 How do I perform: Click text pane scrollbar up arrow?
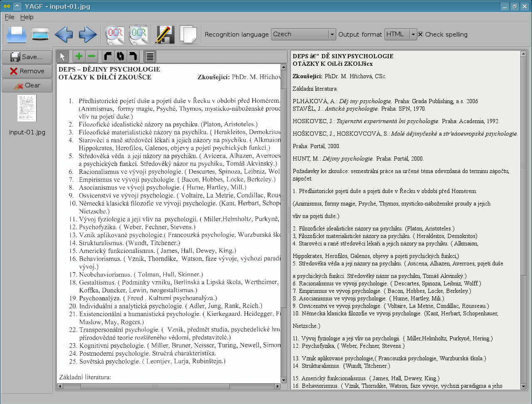pyautogui.click(x=524, y=54)
